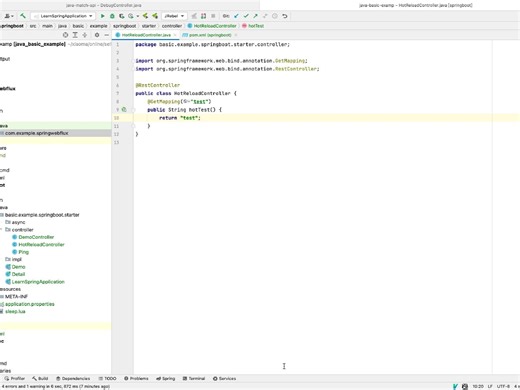Open the Build tool window
This screenshot has height=390, width=520.
point(40,378)
